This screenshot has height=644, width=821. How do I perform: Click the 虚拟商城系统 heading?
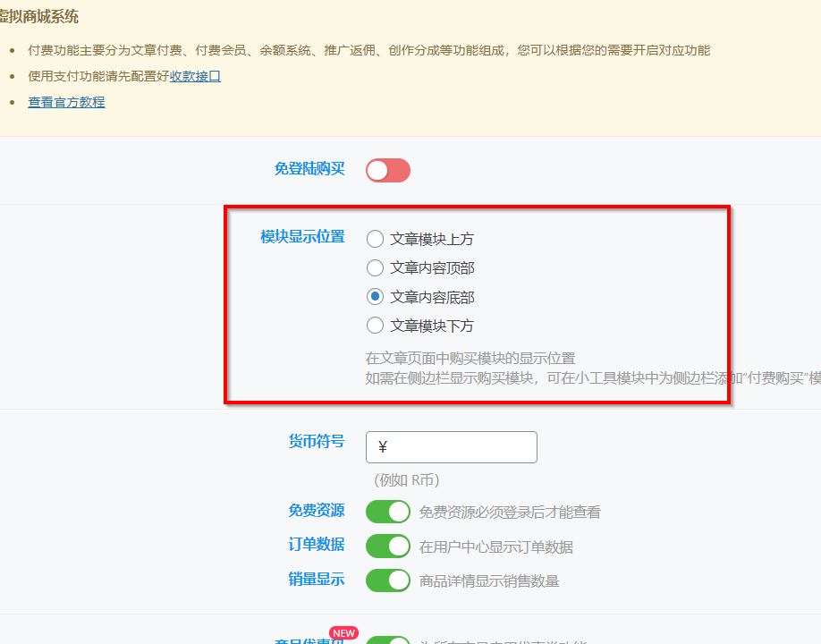[38, 16]
